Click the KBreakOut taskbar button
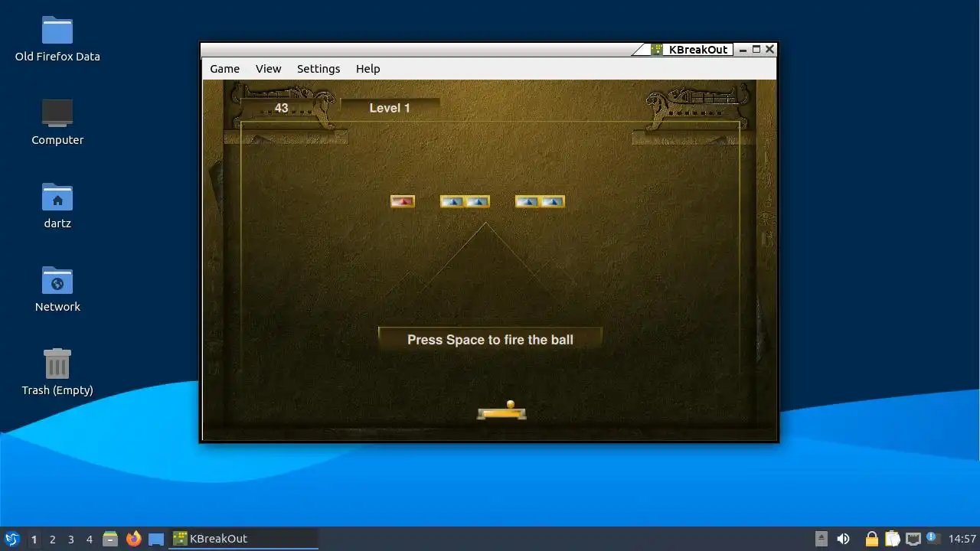980x551 pixels. [x=243, y=539]
